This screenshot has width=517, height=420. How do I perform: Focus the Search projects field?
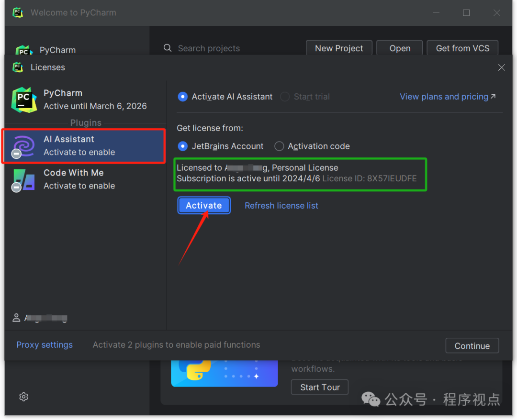pyautogui.click(x=231, y=48)
